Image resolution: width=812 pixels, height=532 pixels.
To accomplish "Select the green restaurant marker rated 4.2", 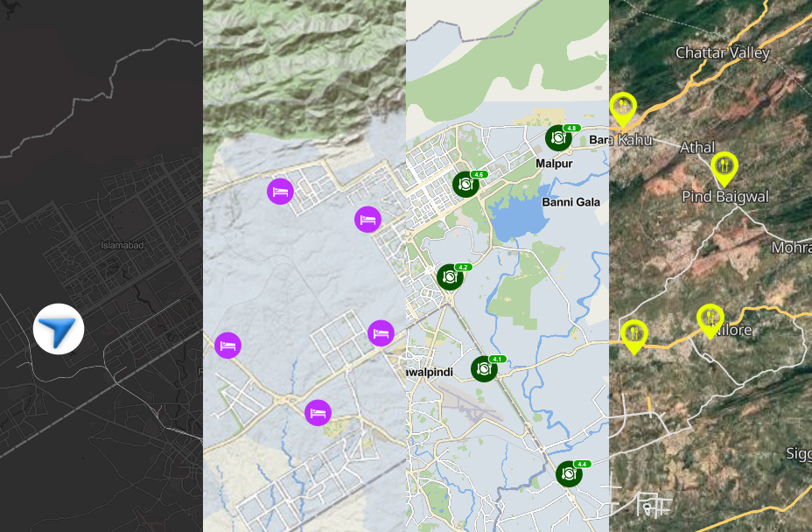I will click(x=450, y=276).
